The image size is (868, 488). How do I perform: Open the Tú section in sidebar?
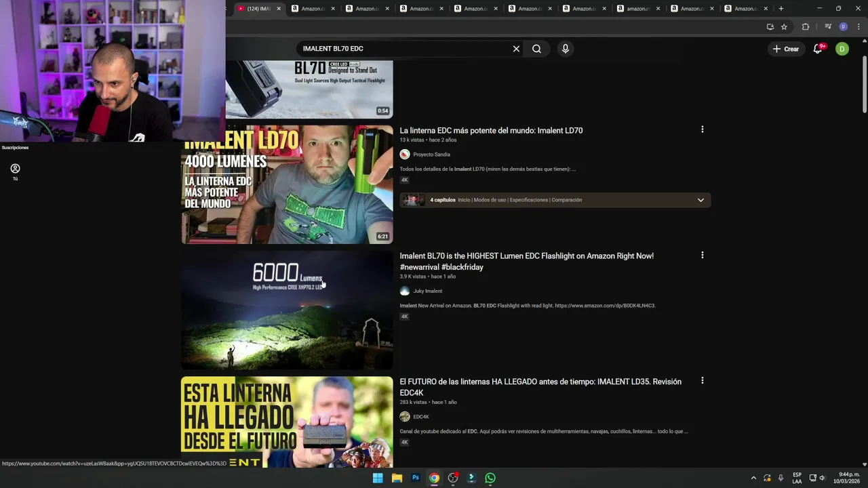click(15, 171)
